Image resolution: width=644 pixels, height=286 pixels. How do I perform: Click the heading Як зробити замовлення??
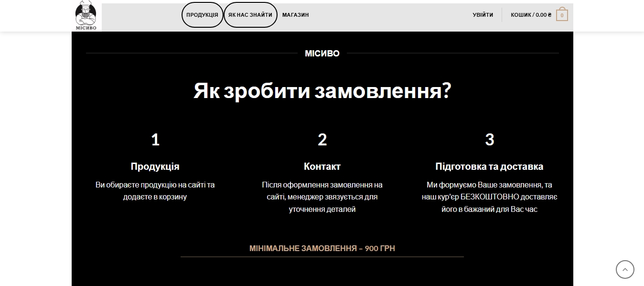pyautogui.click(x=322, y=91)
